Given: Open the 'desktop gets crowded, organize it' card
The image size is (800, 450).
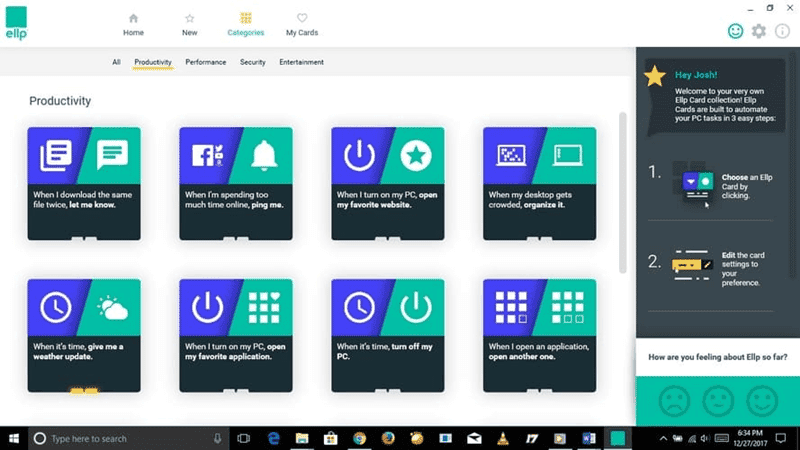Looking at the screenshot, I should tap(539, 184).
